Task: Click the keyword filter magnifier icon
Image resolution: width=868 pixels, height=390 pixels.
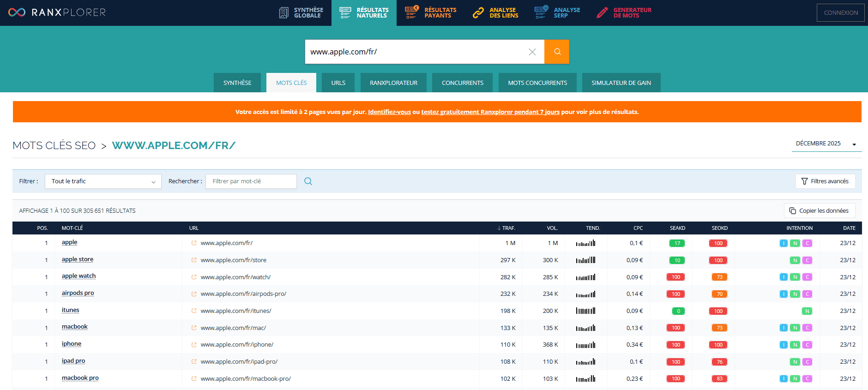Action: [x=308, y=181]
